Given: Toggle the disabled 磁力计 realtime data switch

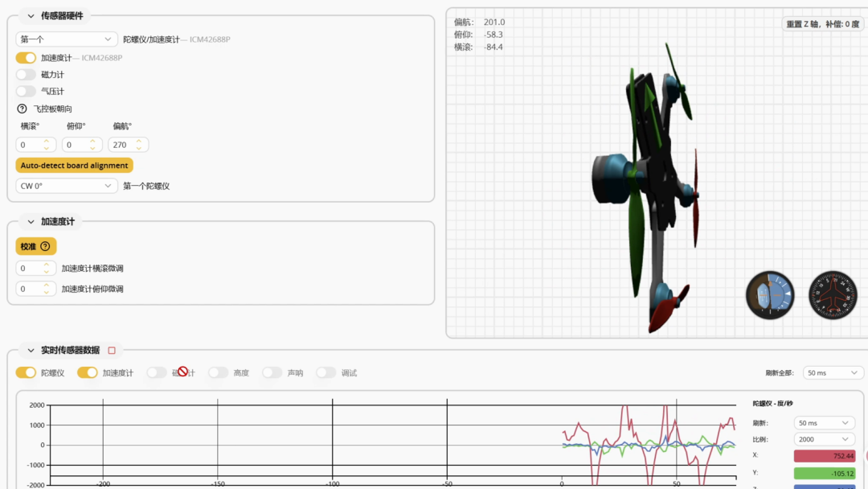Looking at the screenshot, I should pos(157,372).
